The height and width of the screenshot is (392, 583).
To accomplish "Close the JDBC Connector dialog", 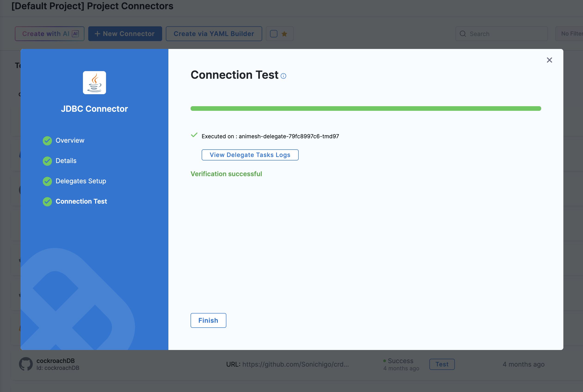I will [x=549, y=60].
